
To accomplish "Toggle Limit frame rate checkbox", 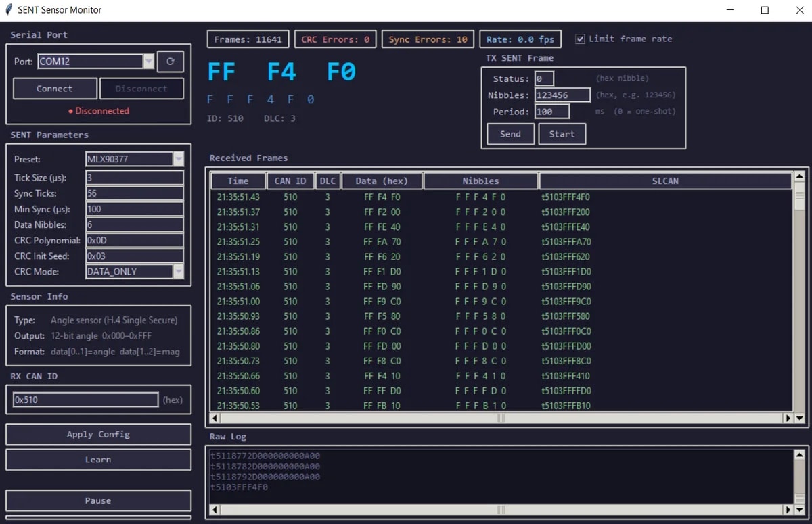I will click(x=580, y=39).
